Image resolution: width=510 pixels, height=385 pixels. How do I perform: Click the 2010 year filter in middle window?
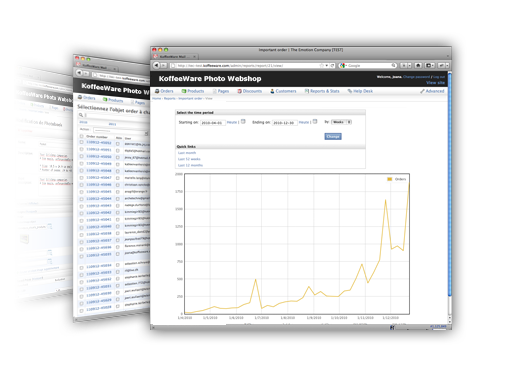(x=83, y=122)
